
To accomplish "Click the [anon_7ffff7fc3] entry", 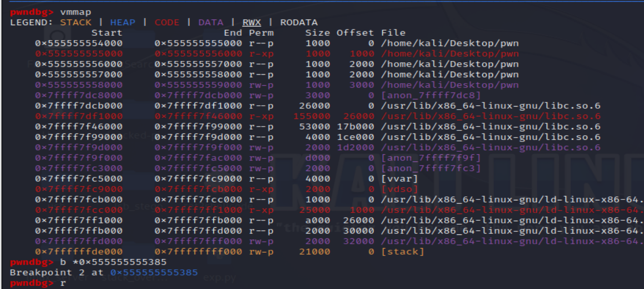I will pos(431,168).
